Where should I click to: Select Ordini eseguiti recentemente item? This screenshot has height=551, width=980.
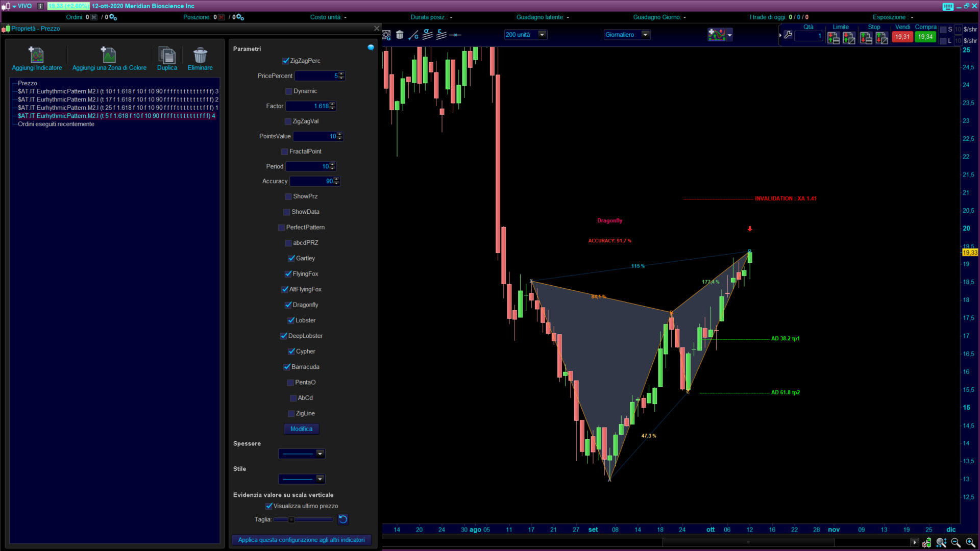click(x=56, y=124)
